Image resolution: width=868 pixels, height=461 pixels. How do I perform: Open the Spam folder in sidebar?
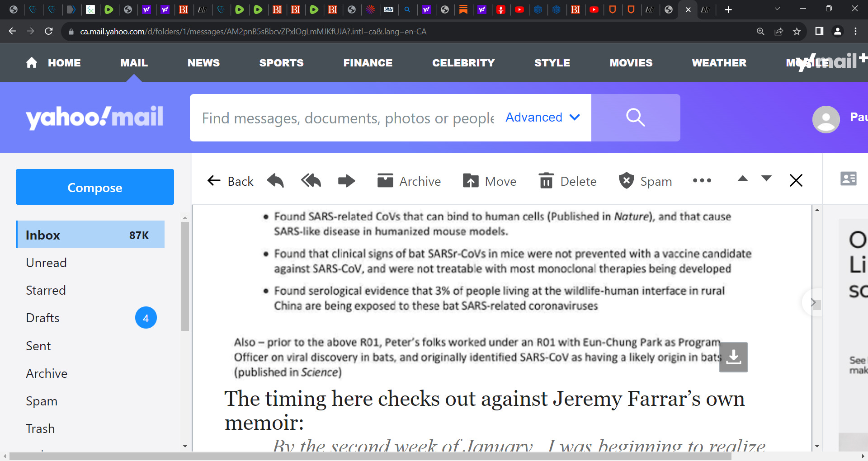[42, 401]
